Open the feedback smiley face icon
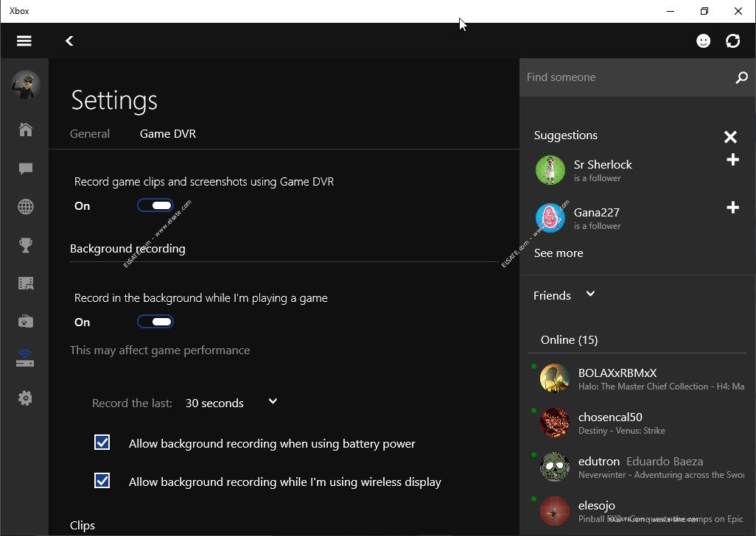This screenshot has width=756, height=536. (704, 41)
